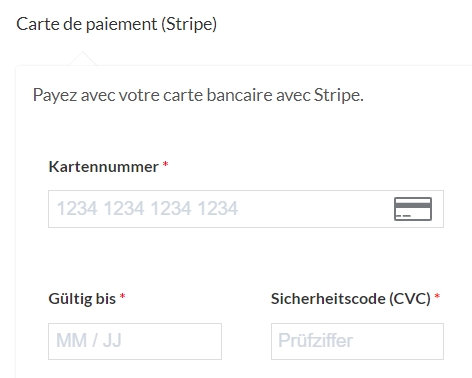Click the empty area inside the card number field
This screenshot has width=472, height=378.
(315, 209)
